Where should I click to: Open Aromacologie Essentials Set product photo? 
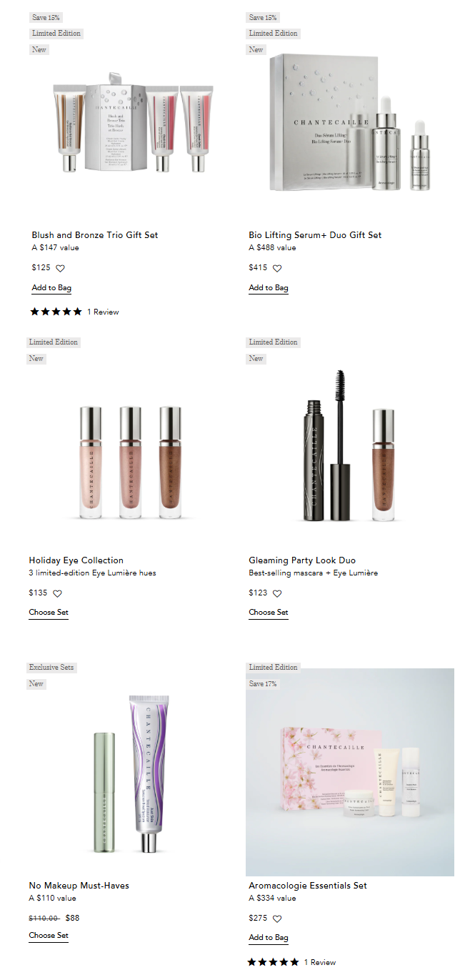[350, 772]
